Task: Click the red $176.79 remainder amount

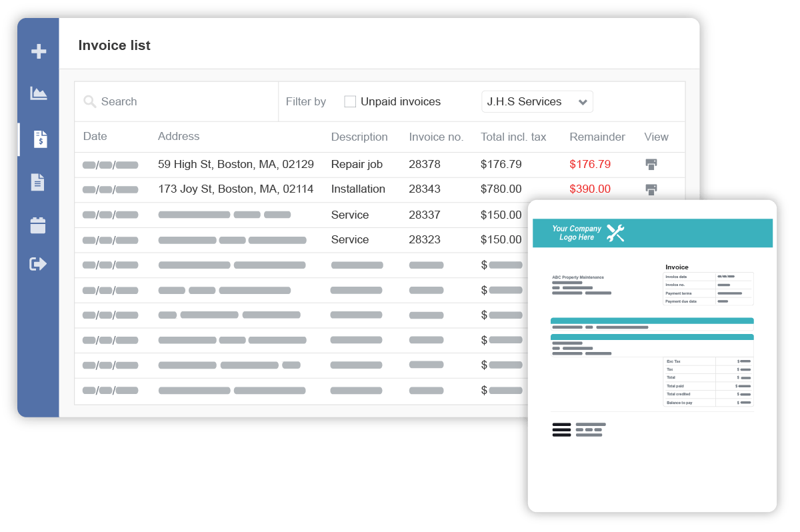Action: [x=589, y=164]
